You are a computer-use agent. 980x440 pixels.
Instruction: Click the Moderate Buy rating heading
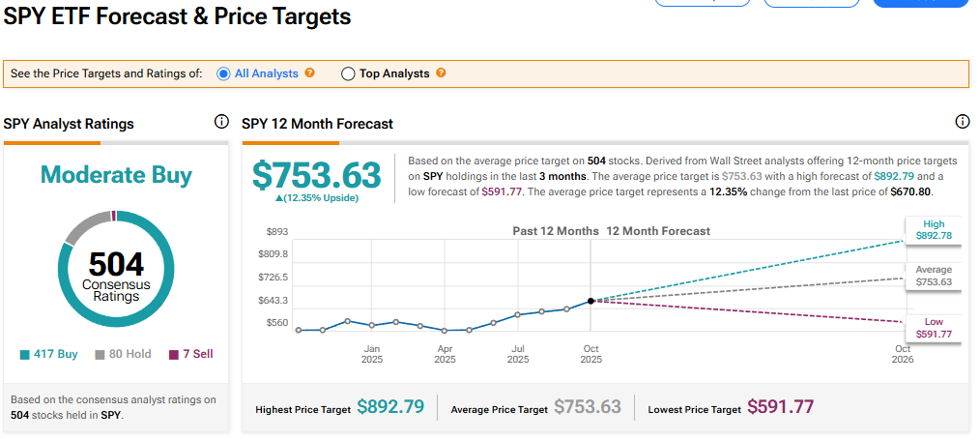click(116, 175)
